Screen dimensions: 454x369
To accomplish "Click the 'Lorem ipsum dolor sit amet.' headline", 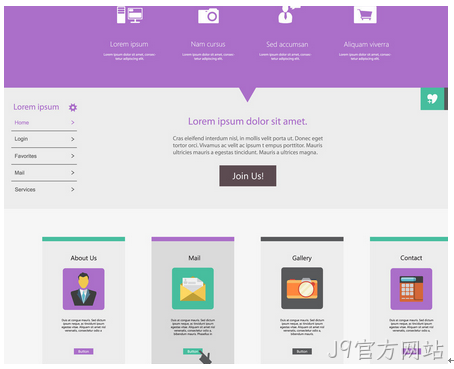I will click(248, 121).
